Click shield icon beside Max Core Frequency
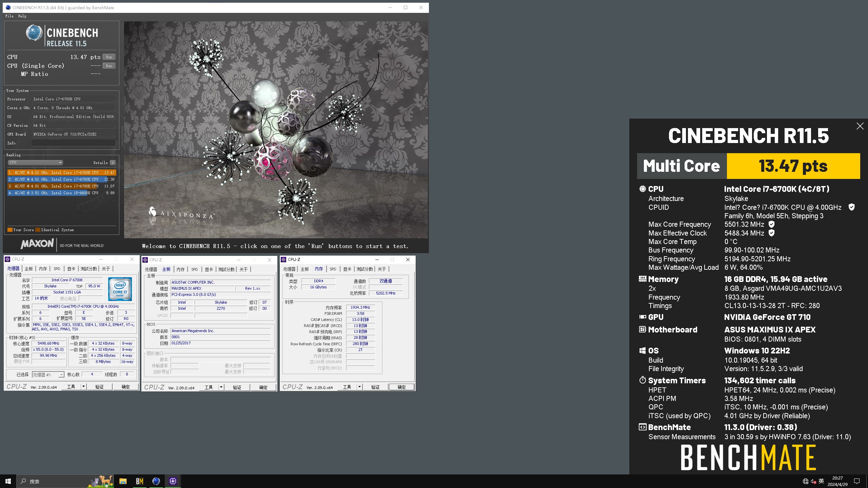Screen dimensions: 868x488 point(771,224)
